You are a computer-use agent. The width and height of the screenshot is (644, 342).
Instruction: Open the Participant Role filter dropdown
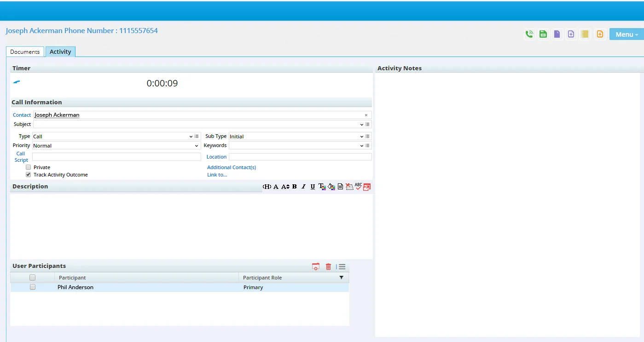(342, 277)
